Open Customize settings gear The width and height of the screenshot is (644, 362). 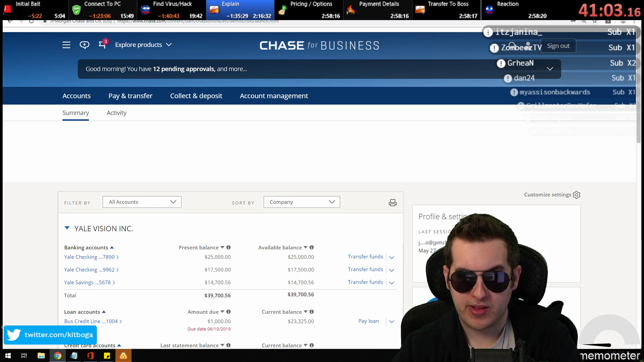coord(576,195)
